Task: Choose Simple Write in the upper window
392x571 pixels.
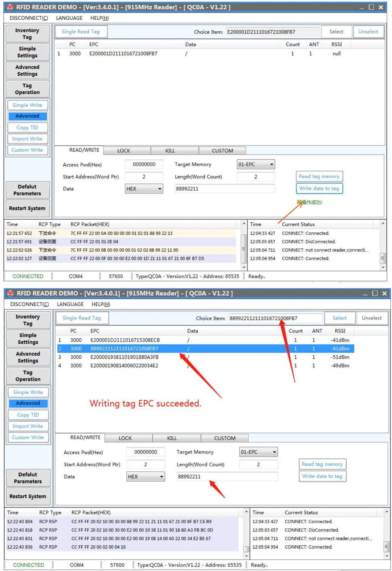Action: click(28, 105)
